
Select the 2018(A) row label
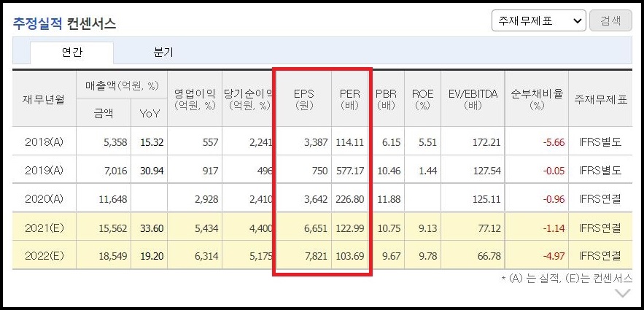44,142
